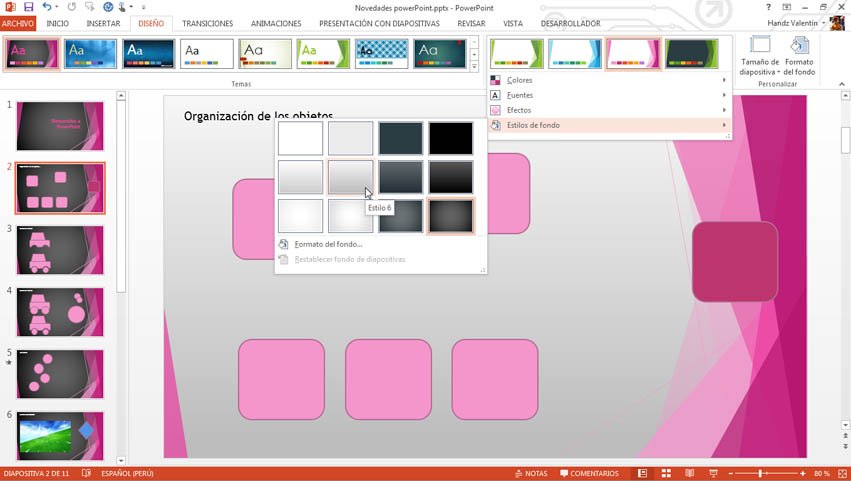851x481 pixels.
Task: Select slide 3 thumbnail in the panel
Action: point(60,249)
